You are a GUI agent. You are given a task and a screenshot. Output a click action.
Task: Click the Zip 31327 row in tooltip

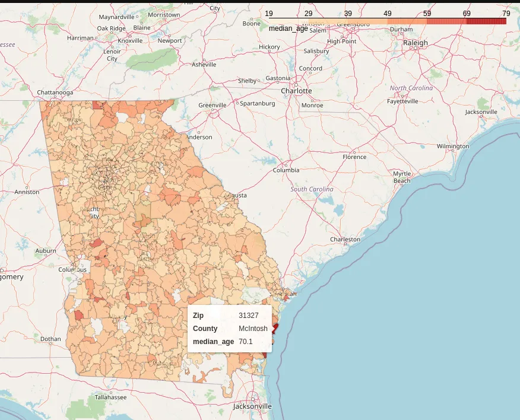[229, 316]
